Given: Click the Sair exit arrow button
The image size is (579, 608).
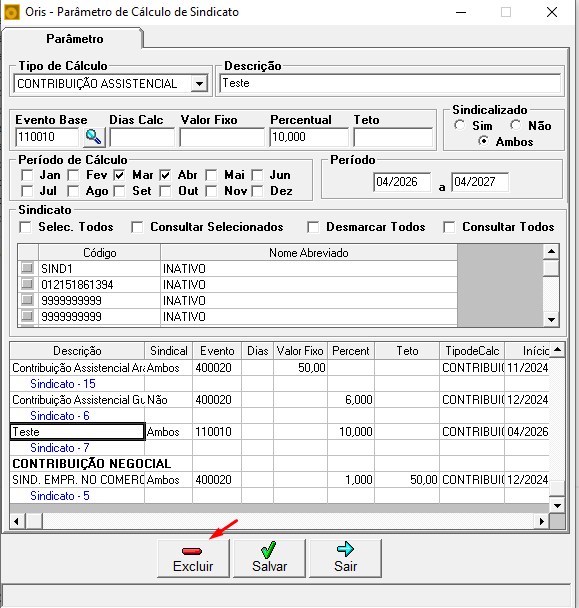Looking at the screenshot, I should click(345, 558).
